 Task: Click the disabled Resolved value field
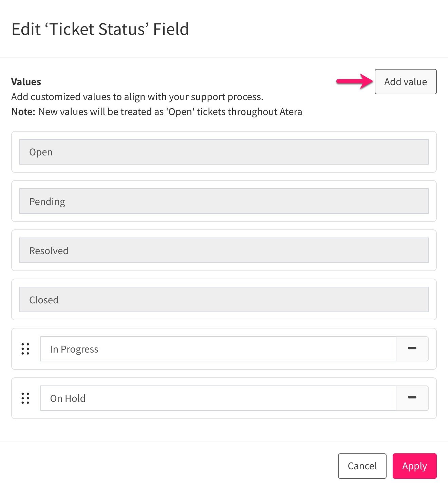click(224, 250)
